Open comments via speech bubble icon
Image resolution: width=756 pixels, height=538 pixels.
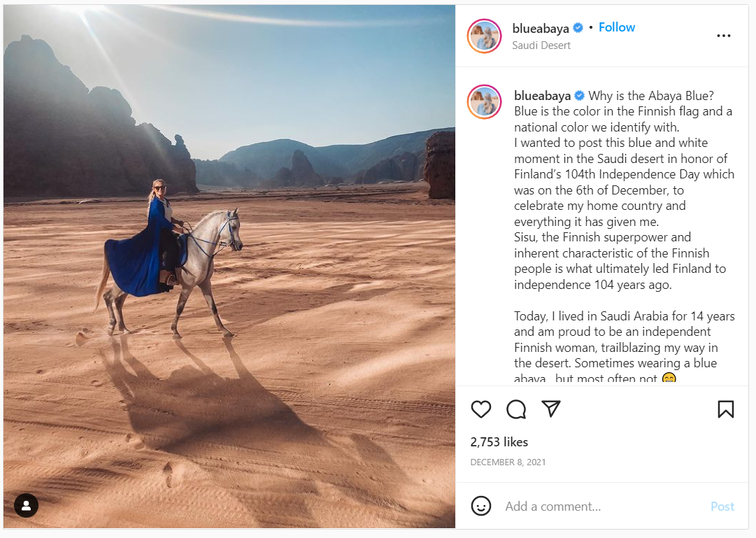516,409
